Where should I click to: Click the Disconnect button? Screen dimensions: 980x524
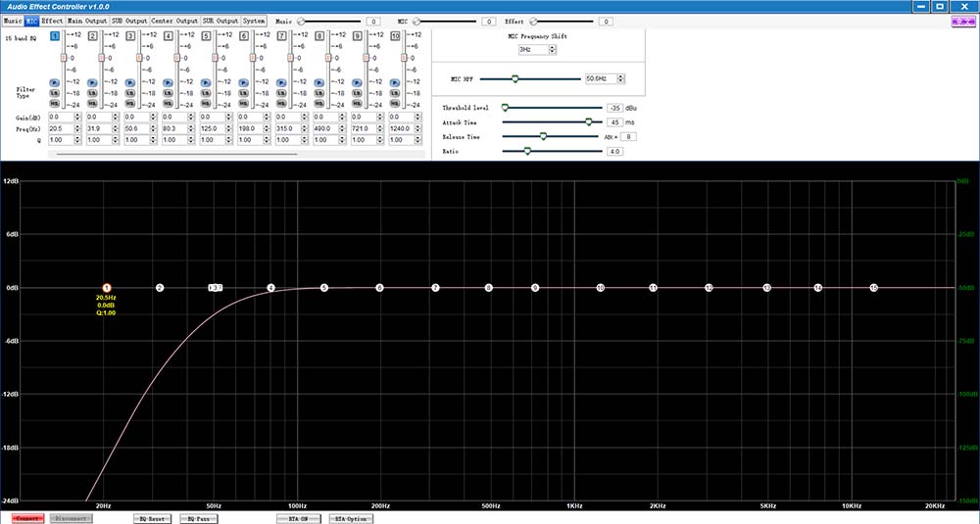coord(72,518)
